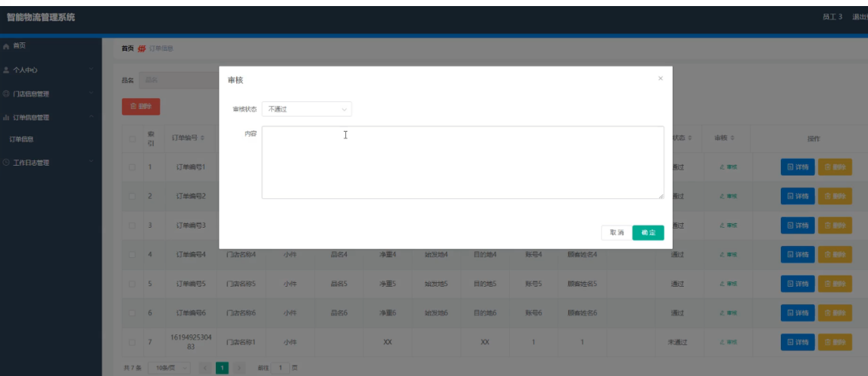The width and height of the screenshot is (868, 376).
Task: Click the previous page arrow
Action: 205,368
